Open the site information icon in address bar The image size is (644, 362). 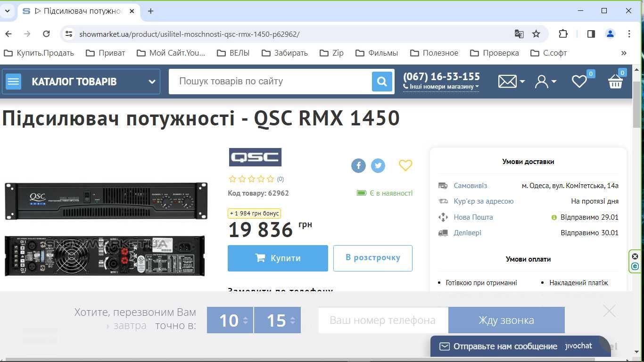tap(69, 34)
